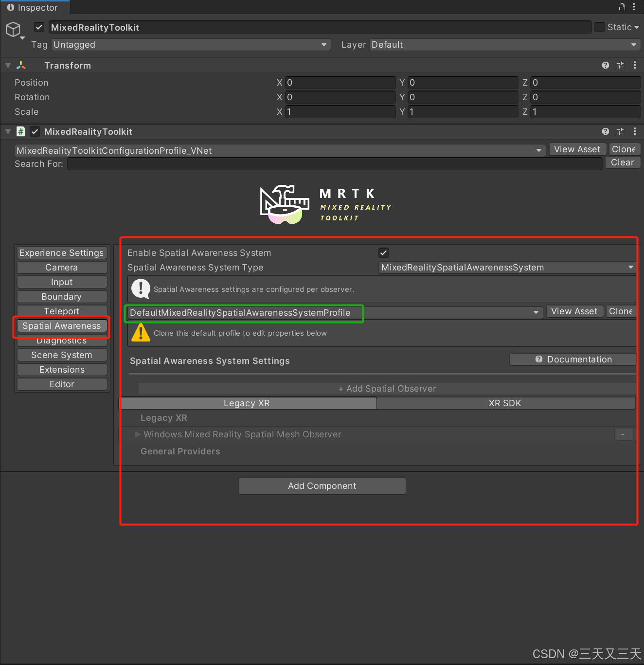Viewport: 644px width, 665px height.
Task: Clone the spatial awareness system profile
Action: click(x=621, y=311)
